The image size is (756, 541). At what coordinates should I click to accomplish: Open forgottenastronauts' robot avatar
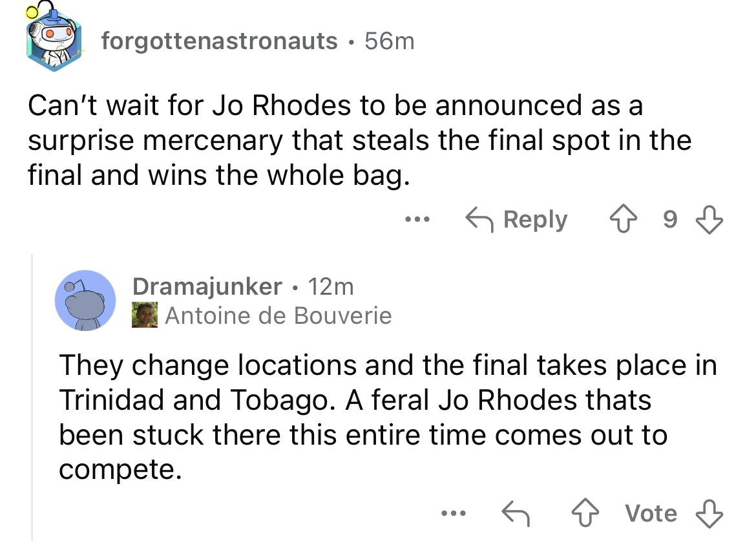coord(52,37)
